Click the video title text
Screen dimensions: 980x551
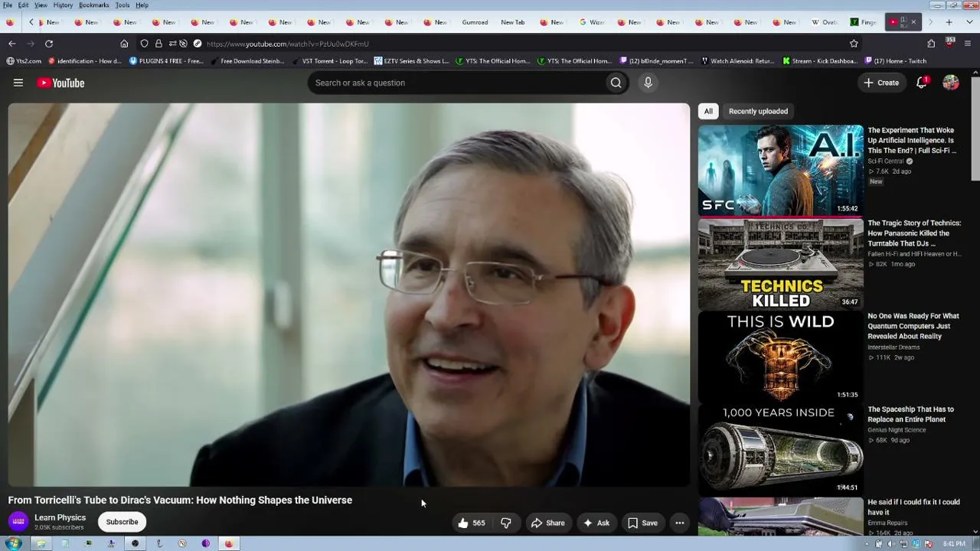pyautogui.click(x=180, y=500)
